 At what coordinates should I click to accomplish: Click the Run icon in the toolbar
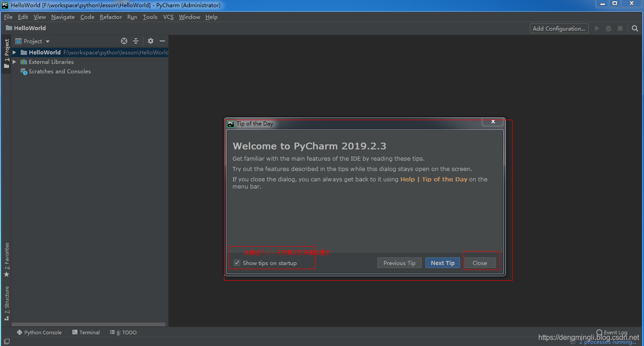coord(597,28)
